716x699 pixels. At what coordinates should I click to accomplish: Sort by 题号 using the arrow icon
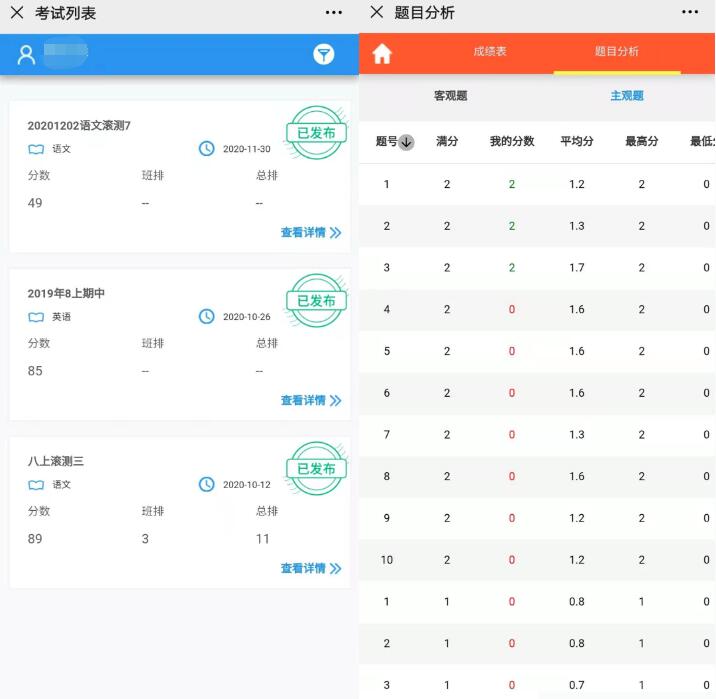point(406,142)
